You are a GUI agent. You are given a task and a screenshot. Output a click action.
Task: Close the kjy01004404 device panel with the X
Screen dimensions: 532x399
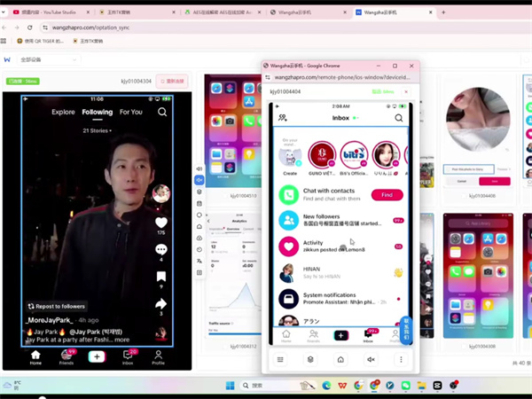coord(406,91)
